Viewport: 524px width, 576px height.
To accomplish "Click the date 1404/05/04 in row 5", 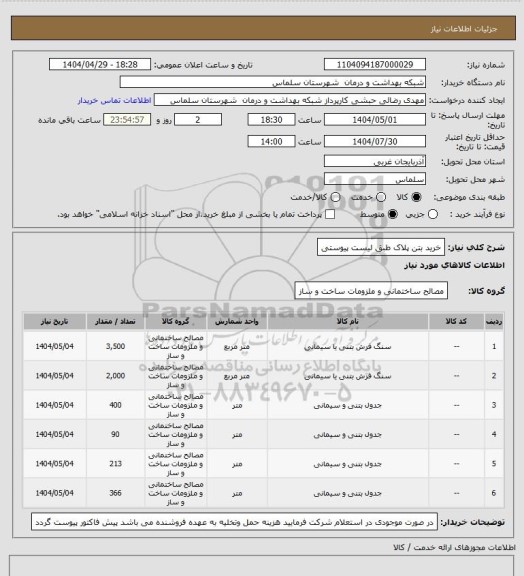I will coord(54,464).
